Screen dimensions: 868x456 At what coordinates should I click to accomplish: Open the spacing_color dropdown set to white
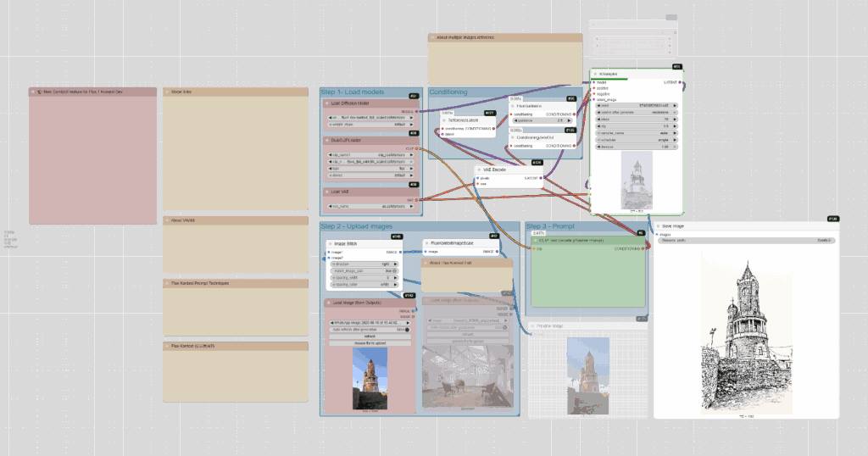364,285
